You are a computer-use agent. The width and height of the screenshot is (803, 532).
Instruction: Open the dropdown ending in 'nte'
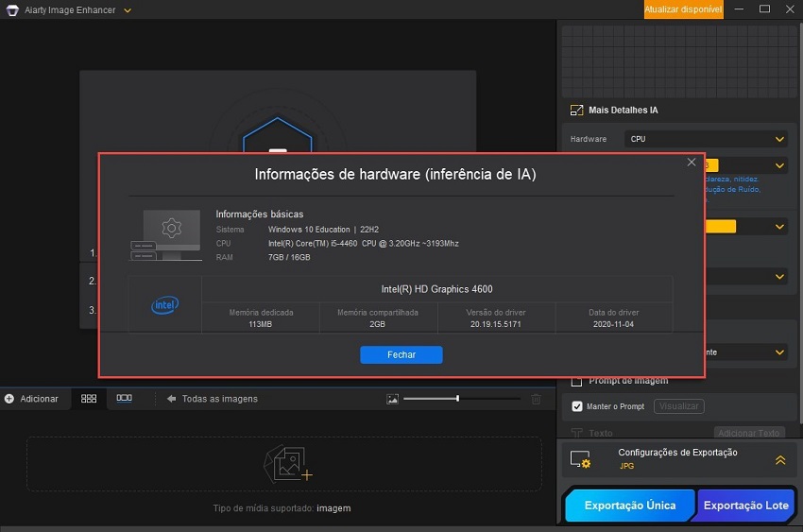[779, 352]
